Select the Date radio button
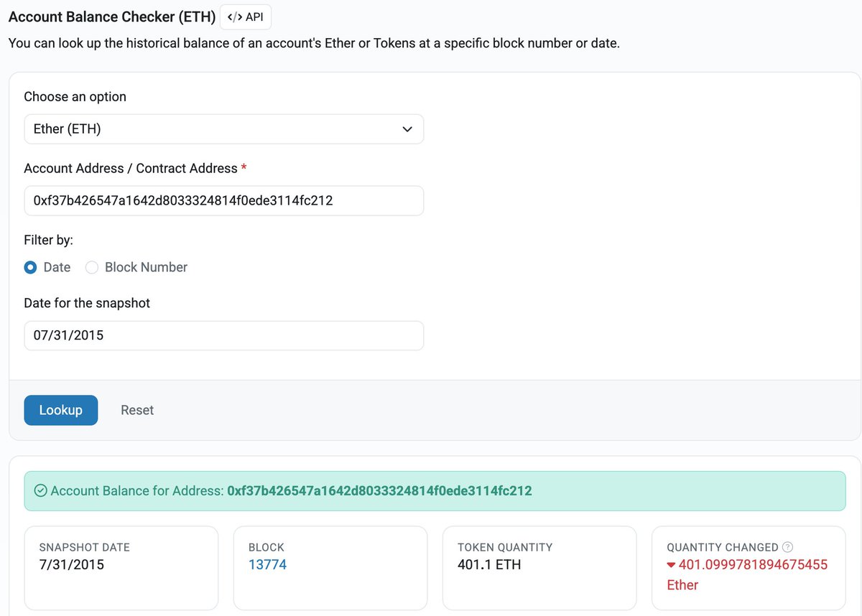Viewport: 862px width, 616px height. click(x=31, y=267)
